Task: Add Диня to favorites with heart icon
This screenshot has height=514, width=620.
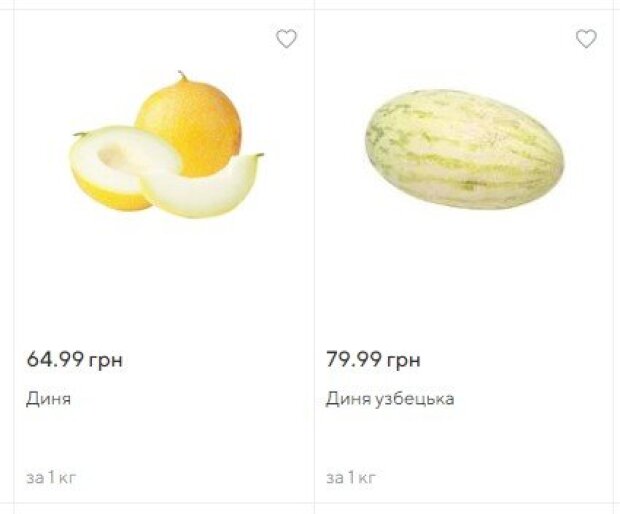Action: tap(286, 39)
